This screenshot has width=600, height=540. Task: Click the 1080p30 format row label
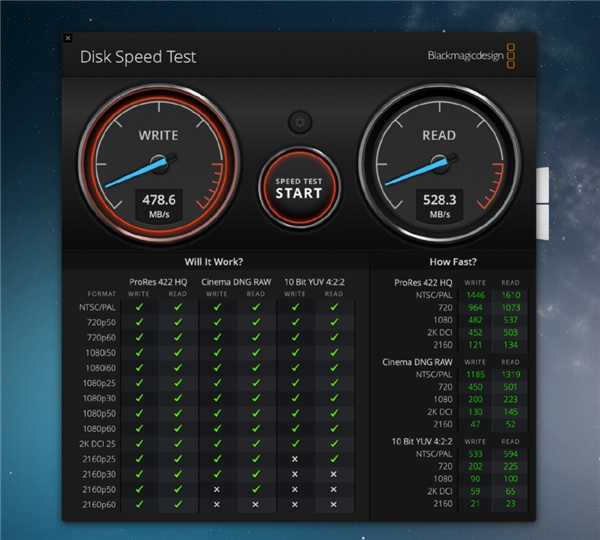pyautogui.click(x=99, y=398)
